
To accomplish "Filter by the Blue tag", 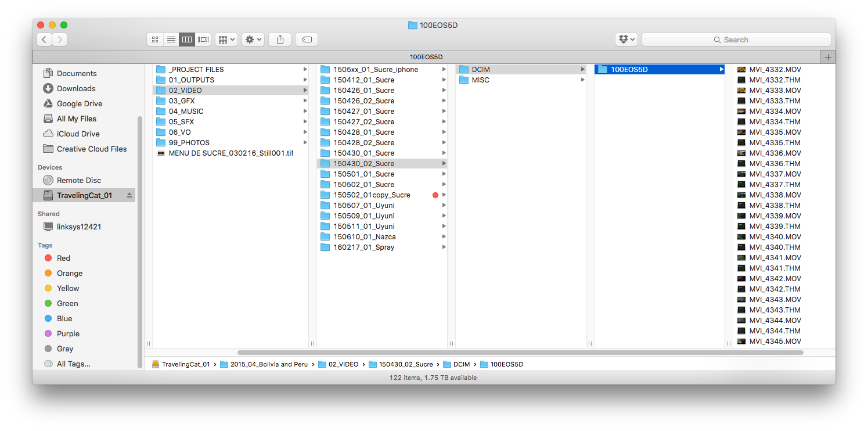I will pos(64,318).
